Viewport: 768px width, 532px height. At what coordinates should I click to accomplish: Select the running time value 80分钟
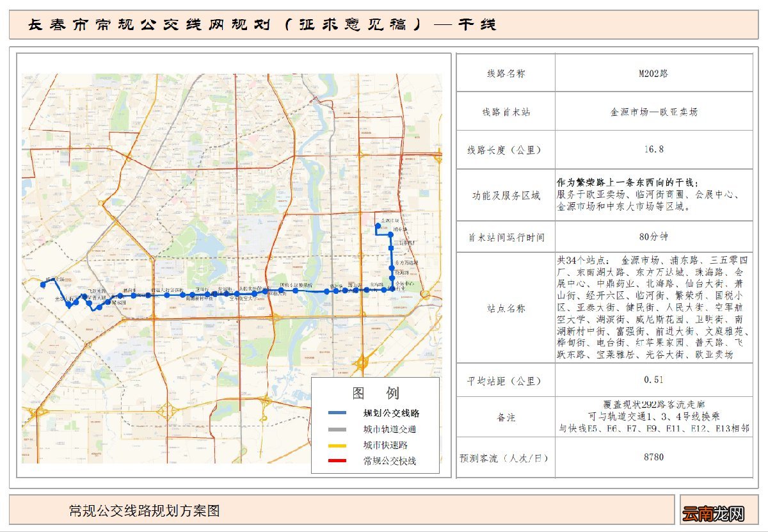click(x=653, y=236)
